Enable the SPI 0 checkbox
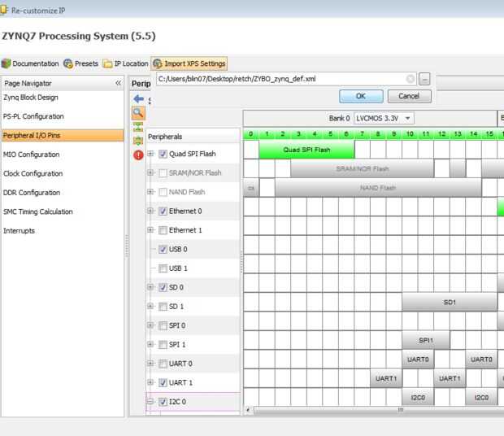Image resolution: width=504 pixels, height=436 pixels. pos(163,325)
